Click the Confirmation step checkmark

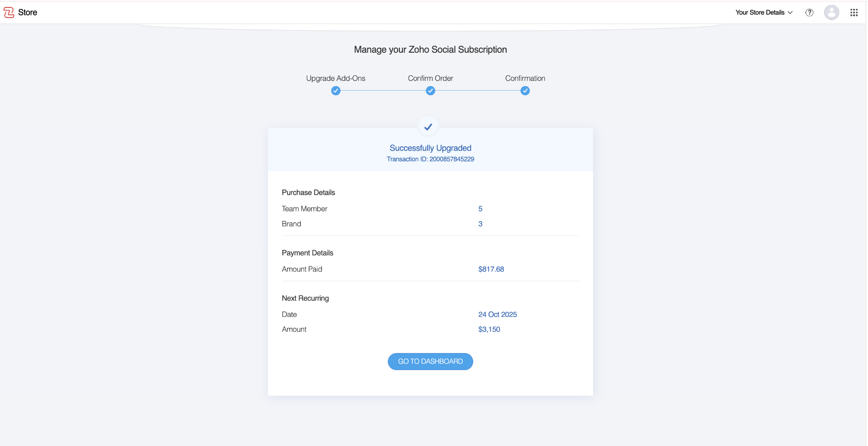click(525, 91)
